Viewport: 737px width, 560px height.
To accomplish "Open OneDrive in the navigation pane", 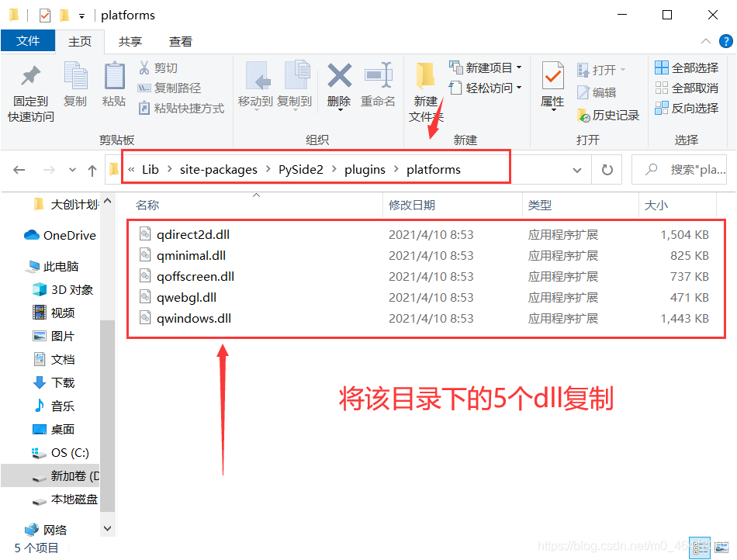I will pyautogui.click(x=60, y=235).
